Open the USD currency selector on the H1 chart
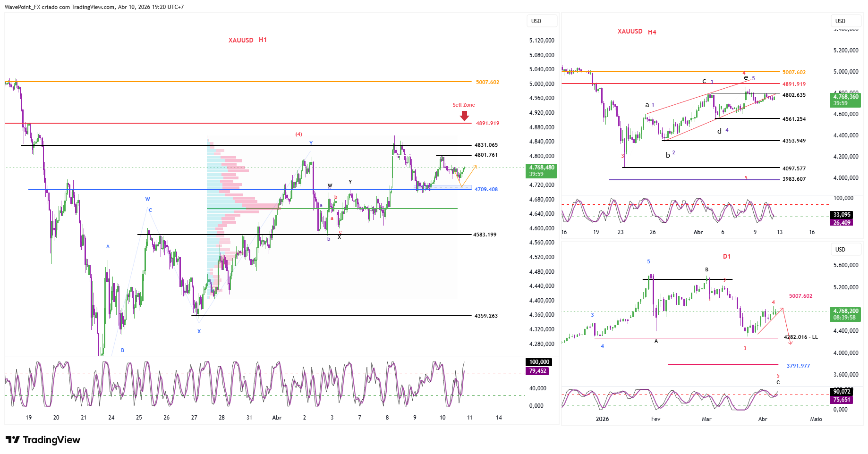Viewport: 868px width, 454px height. [x=541, y=21]
